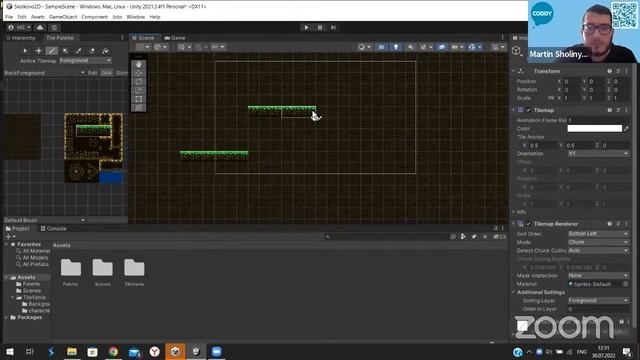Switch to the Console tab
Image resolution: width=640 pixels, height=360 pixels.
(x=53, y=229)
